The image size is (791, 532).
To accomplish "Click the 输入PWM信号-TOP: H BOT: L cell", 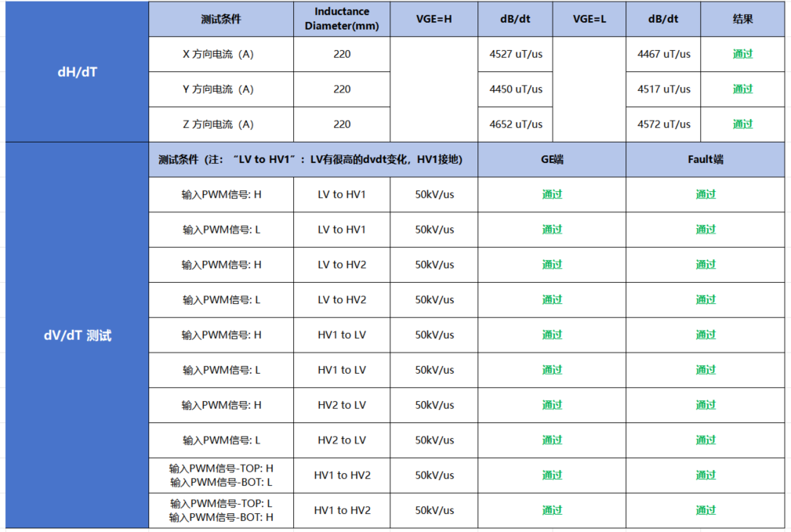I will [x=221, y=475].
